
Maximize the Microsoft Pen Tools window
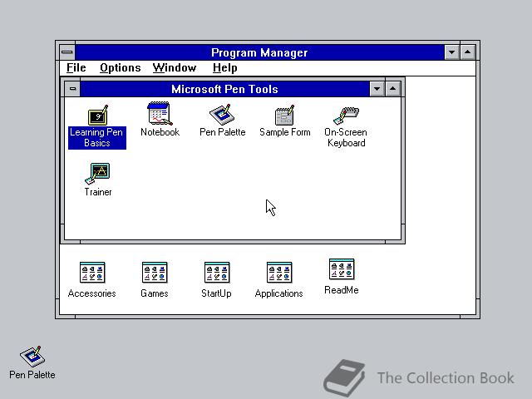click(392, 89)
